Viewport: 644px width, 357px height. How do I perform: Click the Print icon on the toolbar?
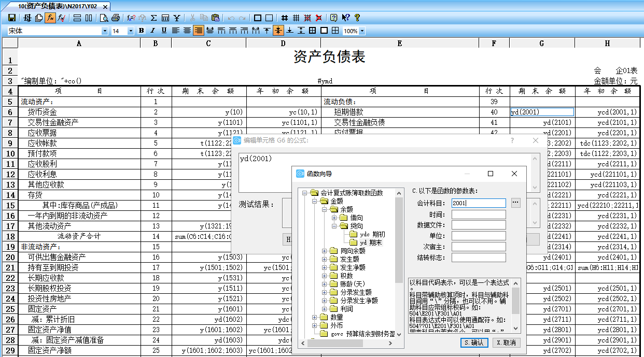[x=116, y=17]
